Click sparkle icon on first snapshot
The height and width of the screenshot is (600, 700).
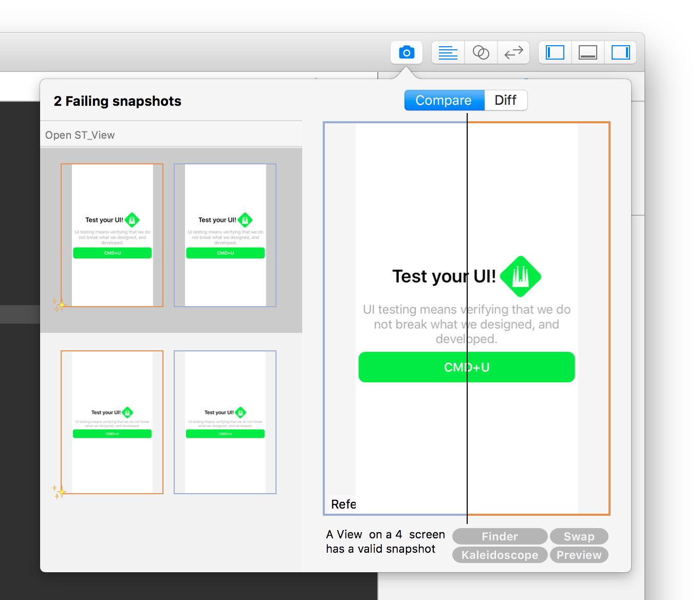point(59,305)
